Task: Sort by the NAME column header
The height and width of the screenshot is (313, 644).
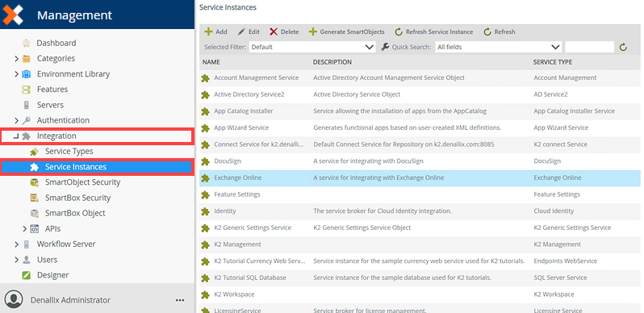Action: point(211,62)
